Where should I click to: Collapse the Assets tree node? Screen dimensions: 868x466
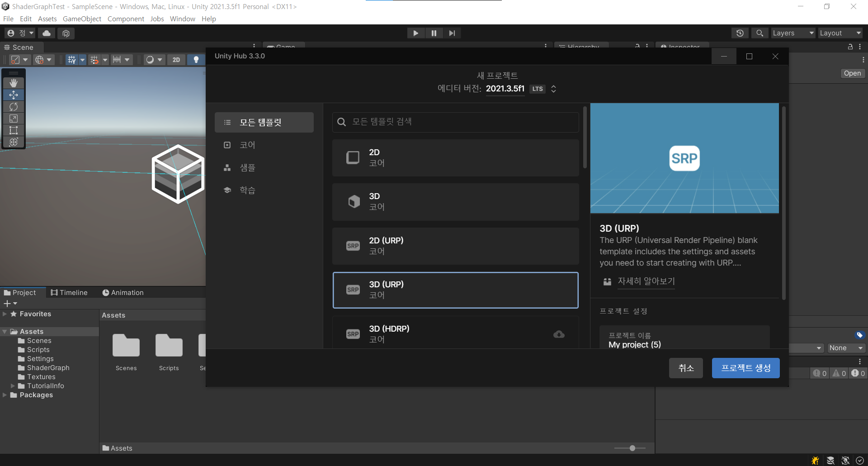5,332
